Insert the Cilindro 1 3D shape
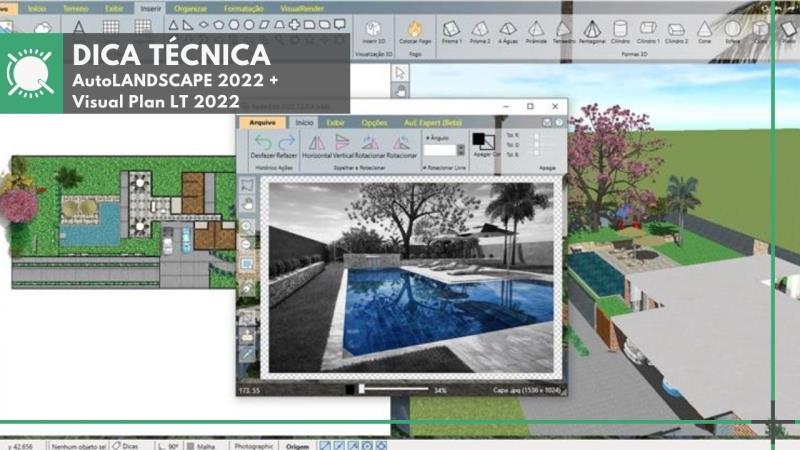 pyautogui.click(x=648, y=29)
